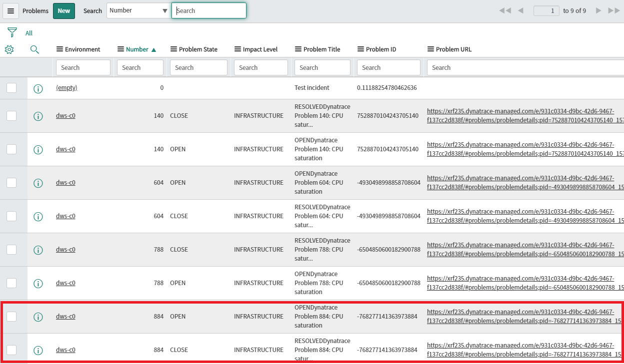Tick the checkbox for Problem 884 CLOSE

point(11,350)
